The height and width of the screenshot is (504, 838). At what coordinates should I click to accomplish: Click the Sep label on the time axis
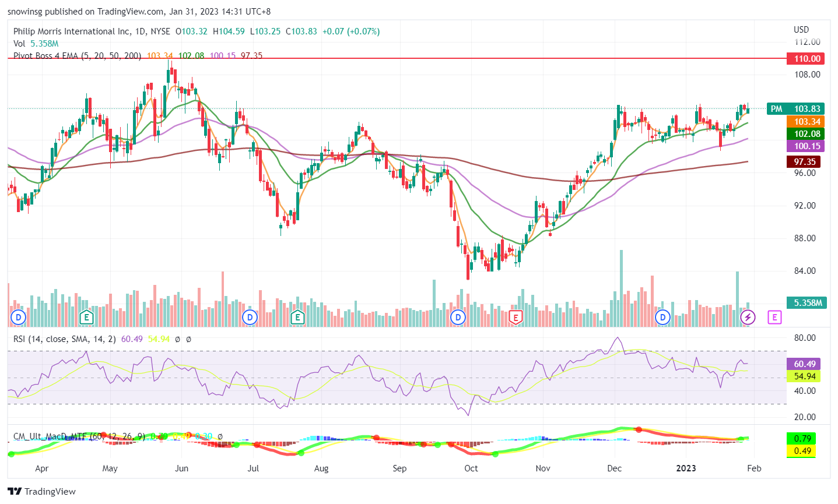click(x=399, y=468)
